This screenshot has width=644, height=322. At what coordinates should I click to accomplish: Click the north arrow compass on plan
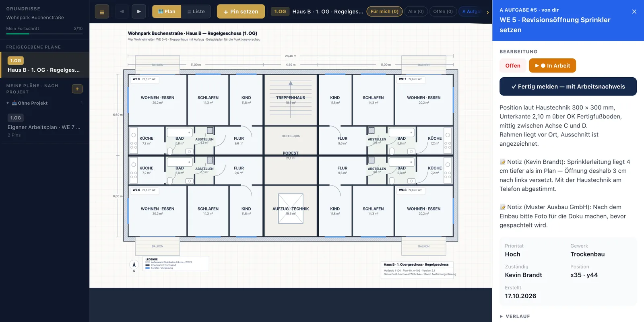[134, 265]
